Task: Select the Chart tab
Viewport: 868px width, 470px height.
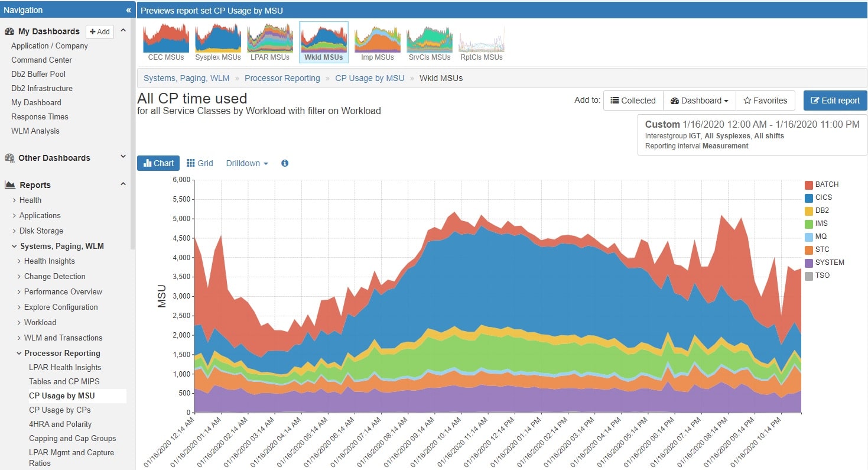Action: pos(158,163)
